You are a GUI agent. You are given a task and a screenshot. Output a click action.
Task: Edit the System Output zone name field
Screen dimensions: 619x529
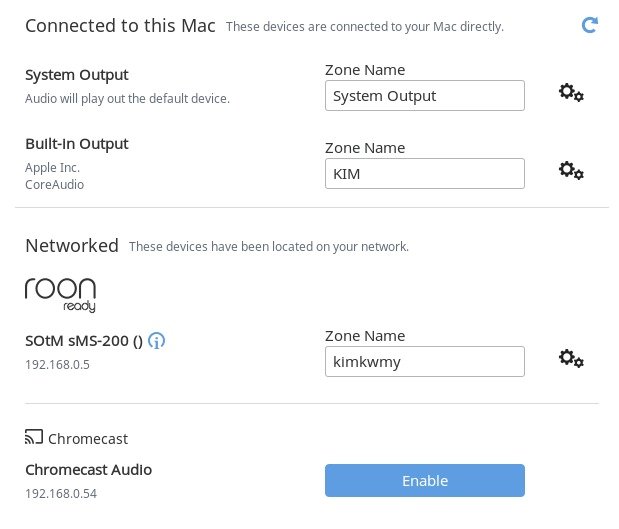click(424, 96)
